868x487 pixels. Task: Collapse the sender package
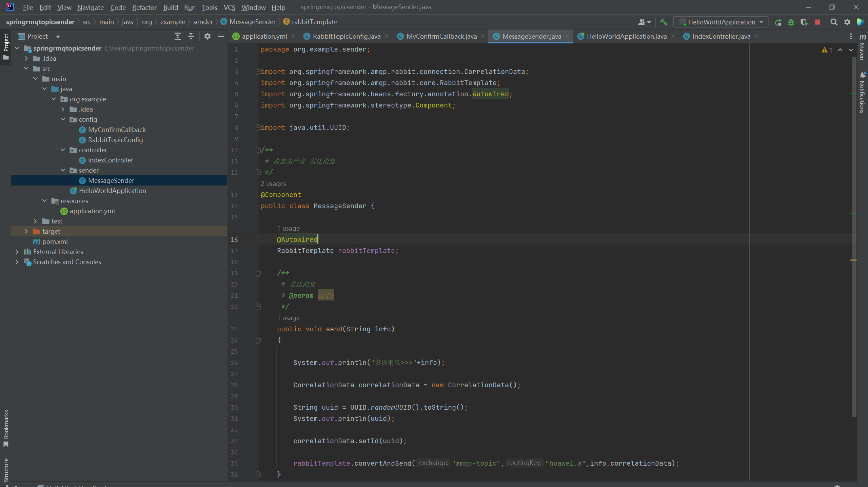63,170
